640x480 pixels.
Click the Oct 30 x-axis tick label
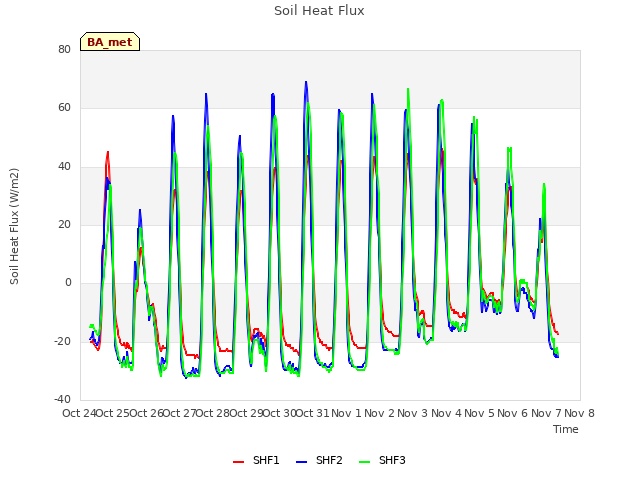[x=280, y=413]
